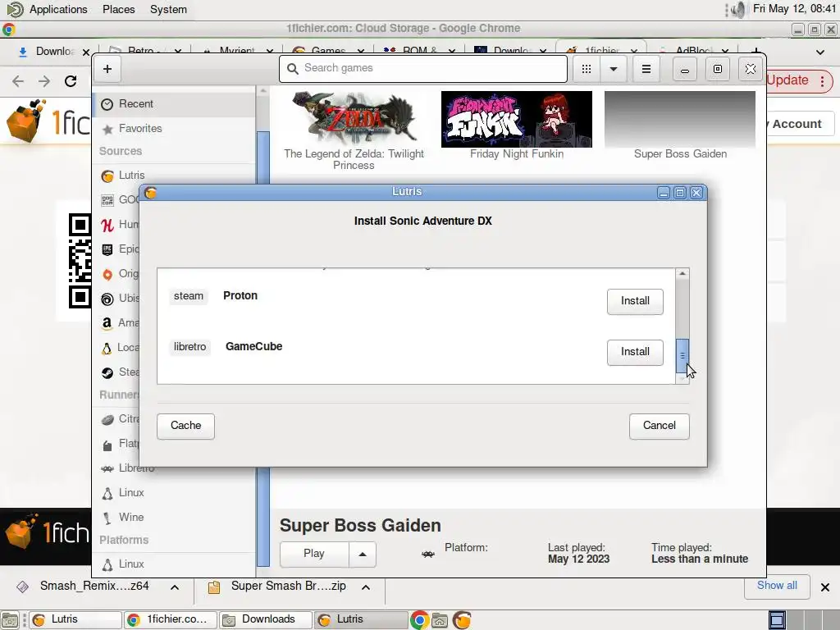Click the Ubisoft source icon
Screen dimensions: 840x630
(107, 299)
